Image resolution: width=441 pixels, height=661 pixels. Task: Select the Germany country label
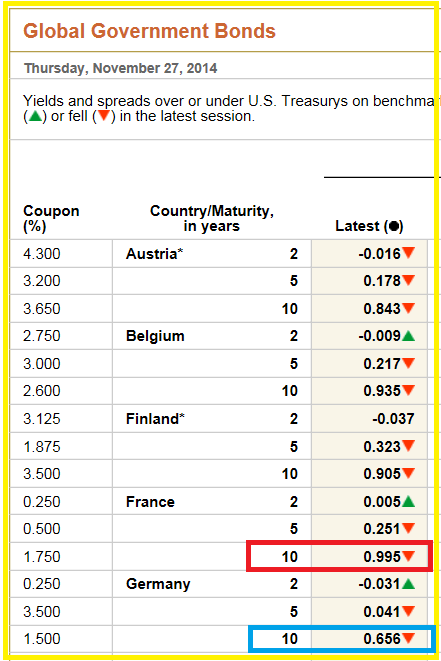158,584
